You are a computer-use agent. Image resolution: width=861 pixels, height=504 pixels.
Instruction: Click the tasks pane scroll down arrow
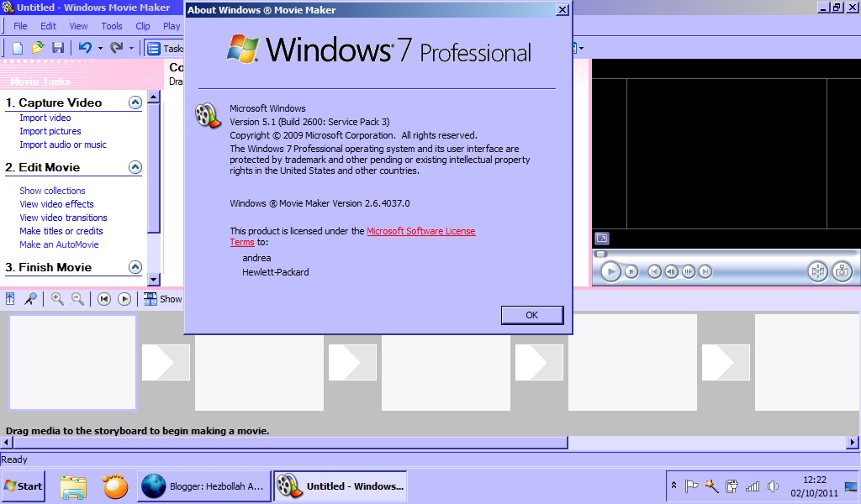pos(154,279)
